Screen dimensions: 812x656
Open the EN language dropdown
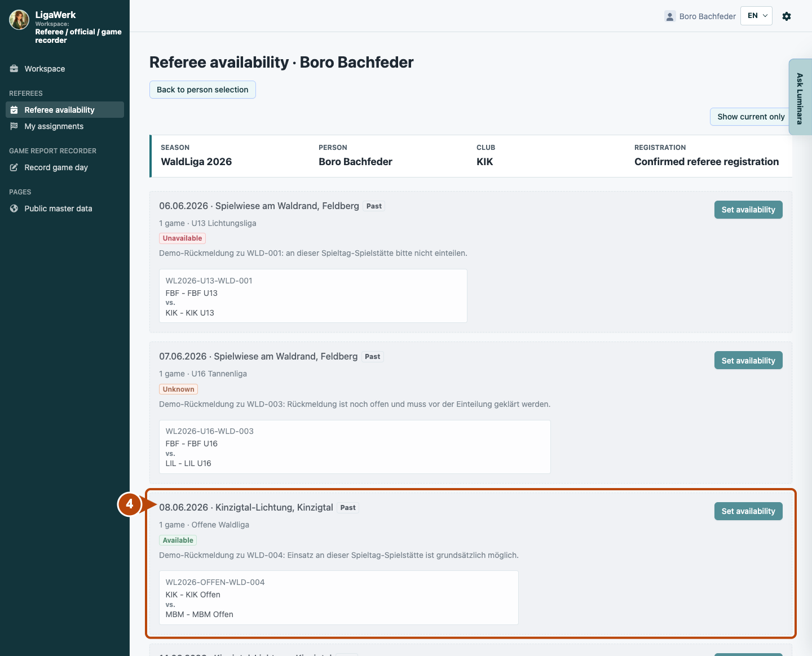756,16
